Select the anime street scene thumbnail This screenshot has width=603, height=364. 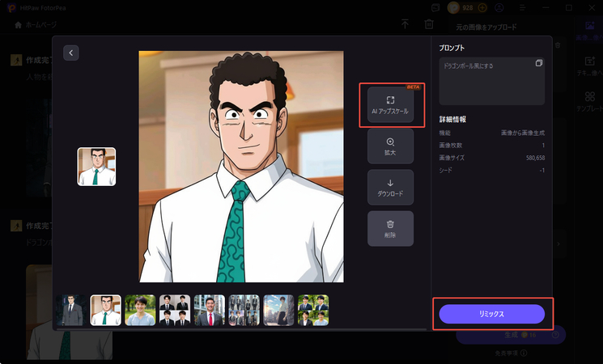pyautogui.click(x=278, y=310)
